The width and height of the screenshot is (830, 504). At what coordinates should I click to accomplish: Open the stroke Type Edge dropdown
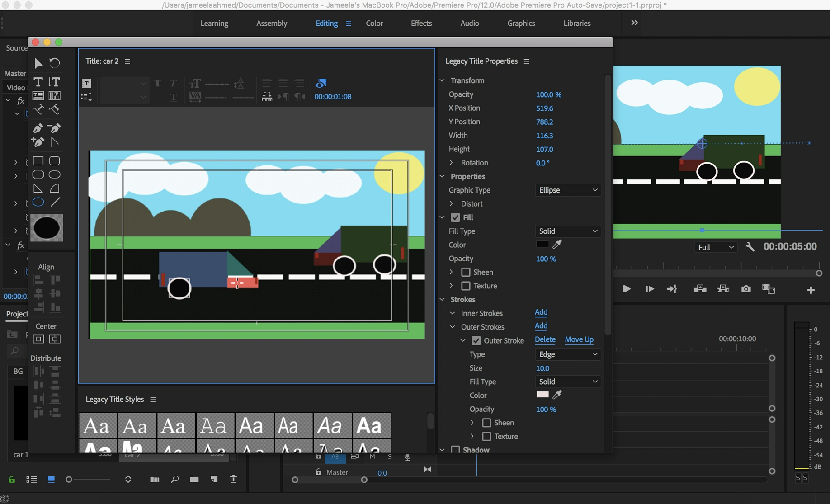(x=567, y=354)
